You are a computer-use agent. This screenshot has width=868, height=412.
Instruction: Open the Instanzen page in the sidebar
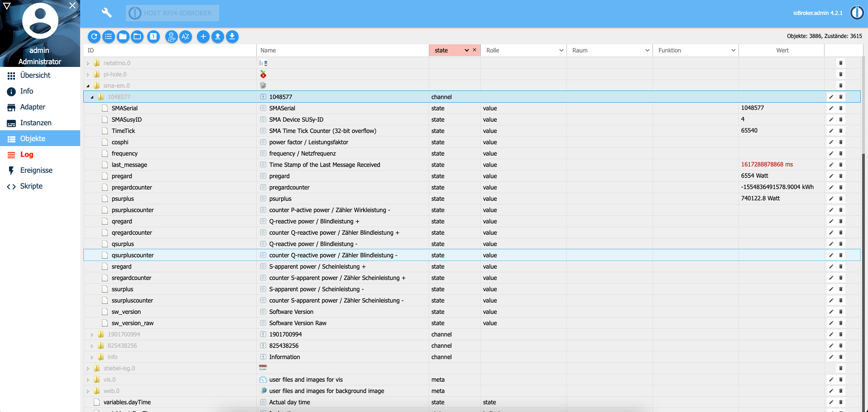pyautogui.click(x=36, y=123)
